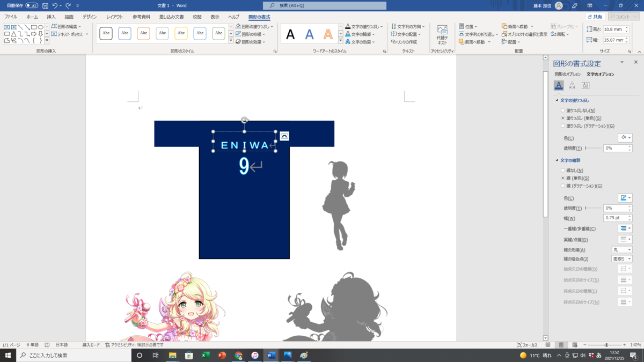Collapse the 文字の輪郭 section
The height and width of the screenshot is (362, 644).
click(557, 160)
